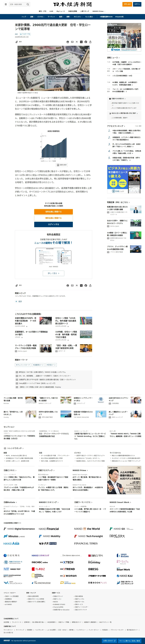Expand the トップ navigation dropdown
Viewport: 145px width, 644px height.
pos(25,17)
